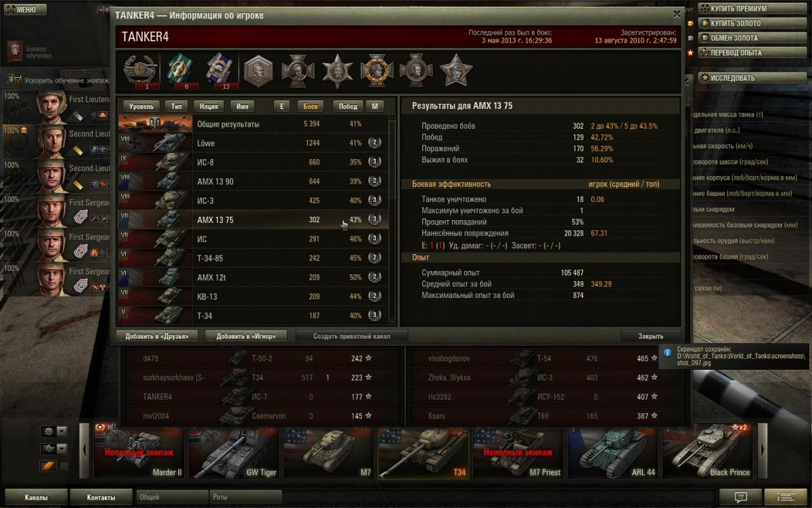The width and height of the screenshot is (812, 508).
Task: Open the Каналы button
Action: (x=36, y=497)
